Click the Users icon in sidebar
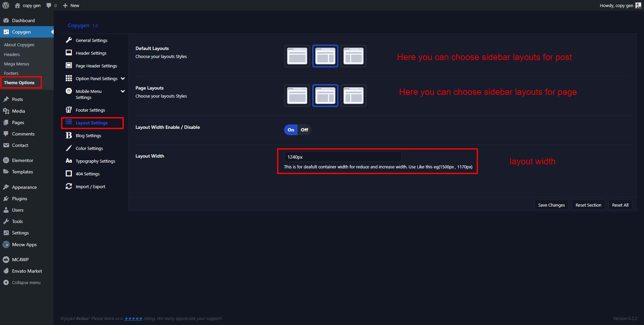Viewport: 644px width, 325px height. coord(6,210)
